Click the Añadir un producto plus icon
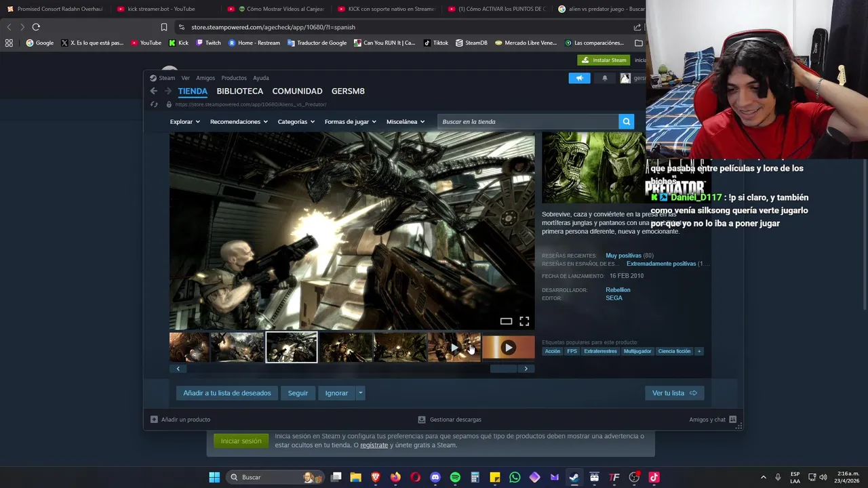Image resolution: width=868 pixels, height=488 pixels. [154, 420]
